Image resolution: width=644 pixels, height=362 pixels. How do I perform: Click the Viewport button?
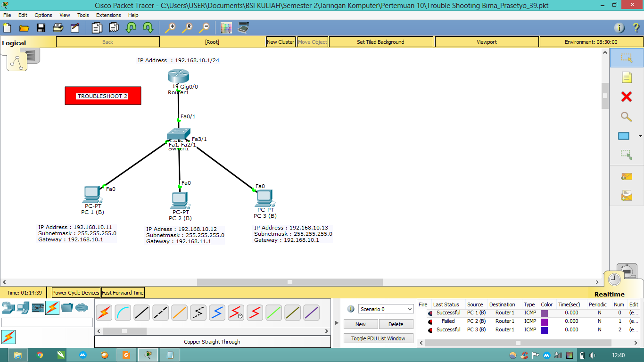click(487, 42)
